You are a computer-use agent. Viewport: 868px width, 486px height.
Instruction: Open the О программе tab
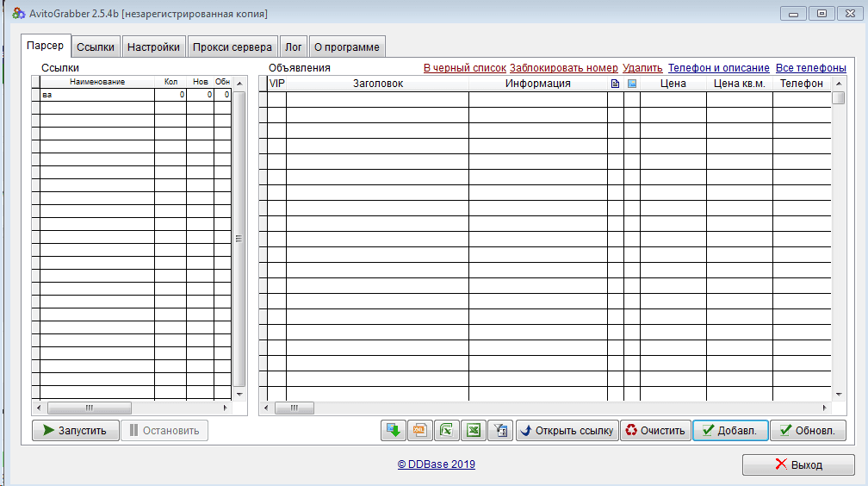346,47
